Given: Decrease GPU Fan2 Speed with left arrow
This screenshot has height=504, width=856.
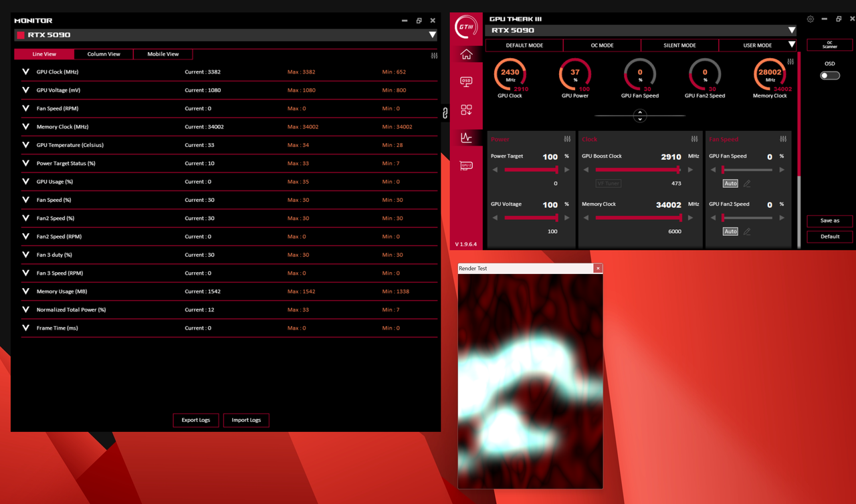Looking at the screenshot, I should pyautogui.click(x=714, y=218).
